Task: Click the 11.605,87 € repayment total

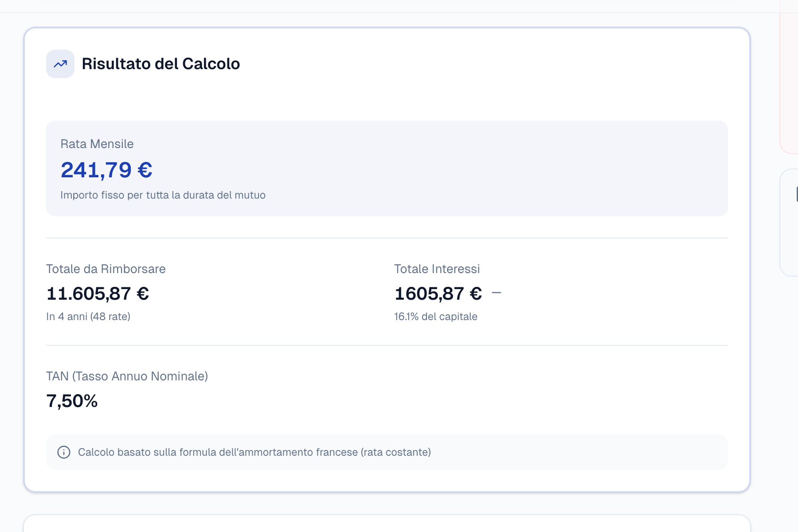Action: tap(98, 293)
